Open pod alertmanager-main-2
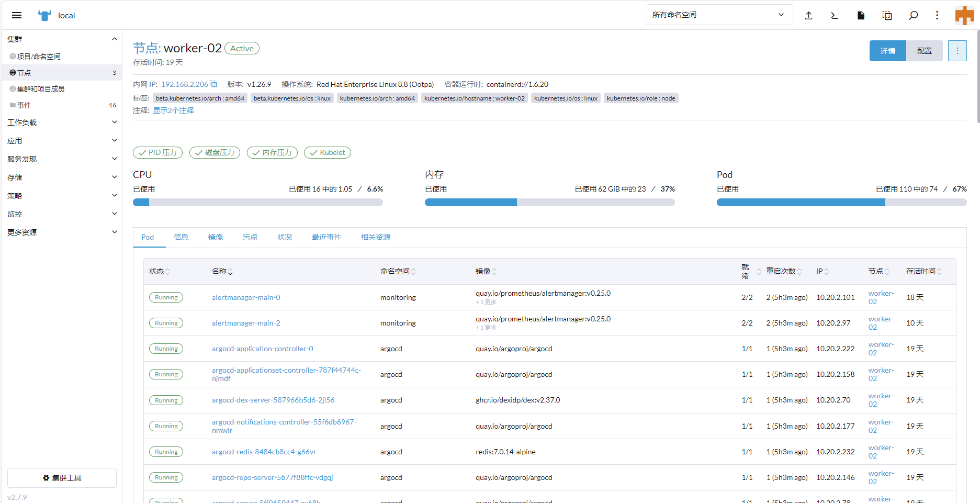 point(246,323)
